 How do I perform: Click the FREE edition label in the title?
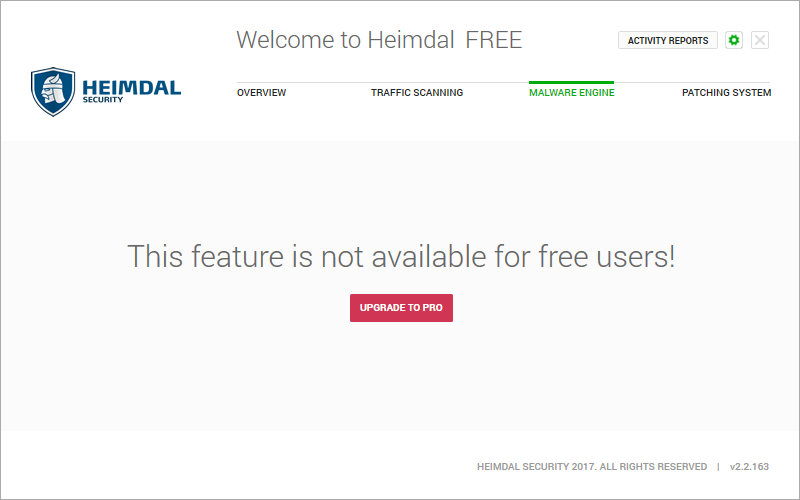[x=494, y=40]
